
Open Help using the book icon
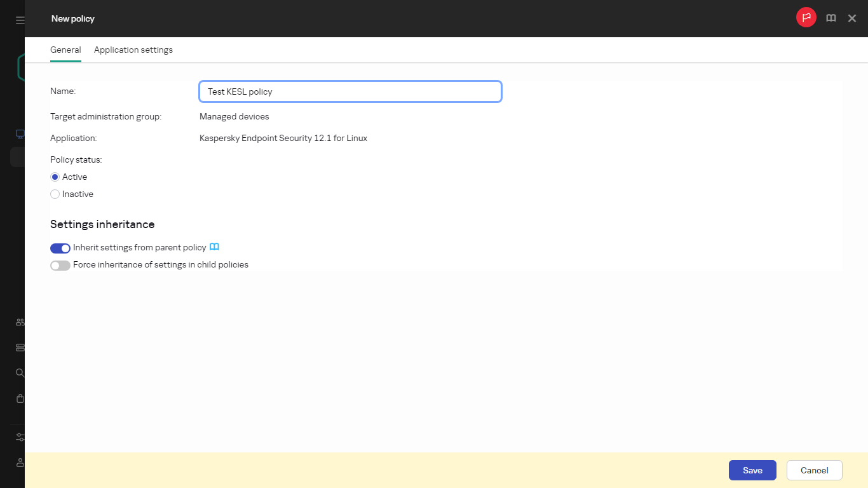(x=831, y=18)
